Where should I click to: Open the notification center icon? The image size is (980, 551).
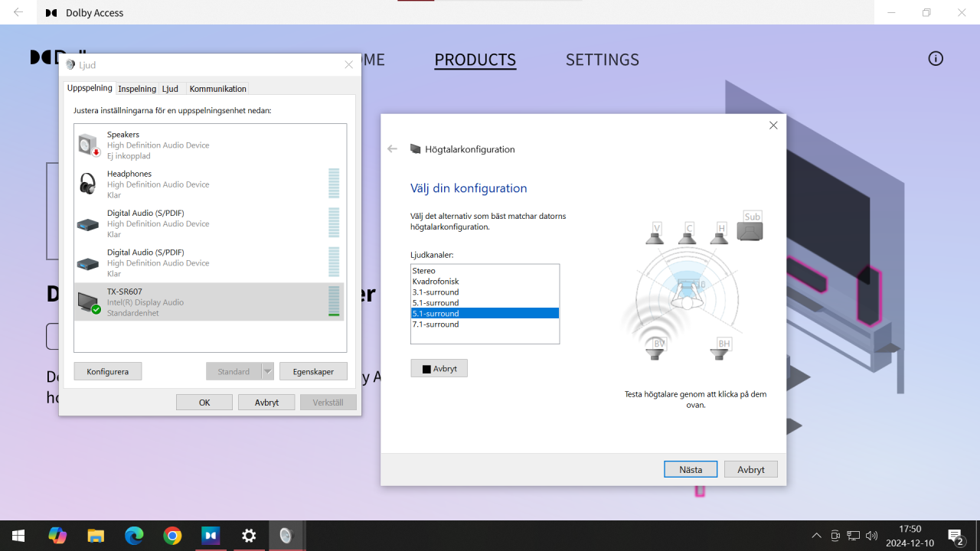tap(955, 536)
